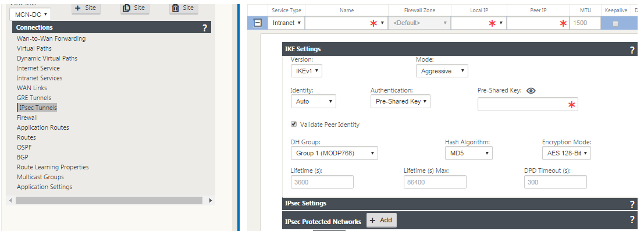Click the Service Type column header
The image size is (644, 231).
[x=286, y=10]
